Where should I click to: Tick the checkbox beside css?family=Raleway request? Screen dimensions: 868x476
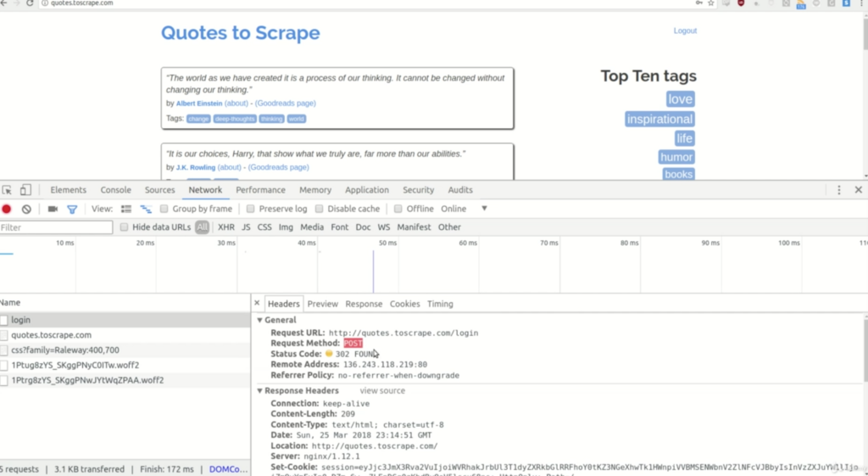click(4, 350)
